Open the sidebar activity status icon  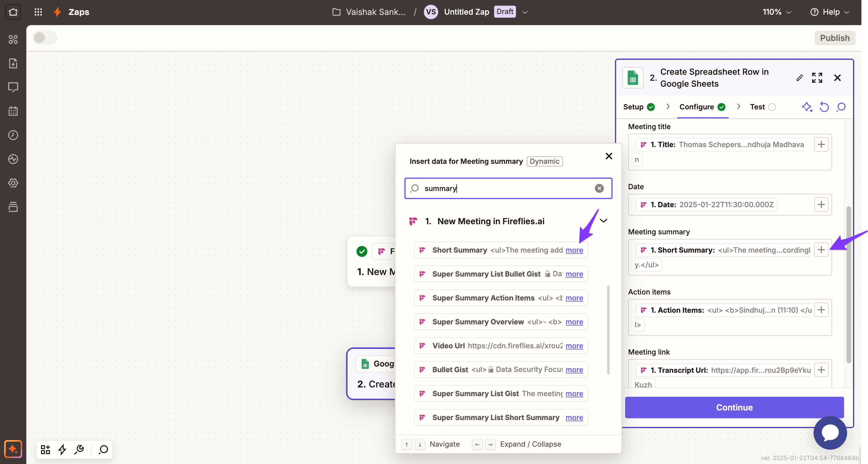(x=13, y=159)
